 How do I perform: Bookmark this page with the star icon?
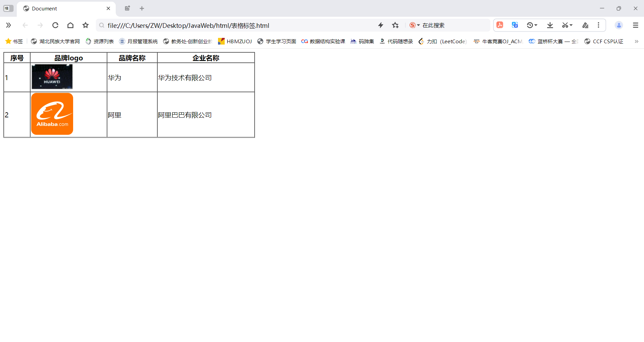(86, 25)
